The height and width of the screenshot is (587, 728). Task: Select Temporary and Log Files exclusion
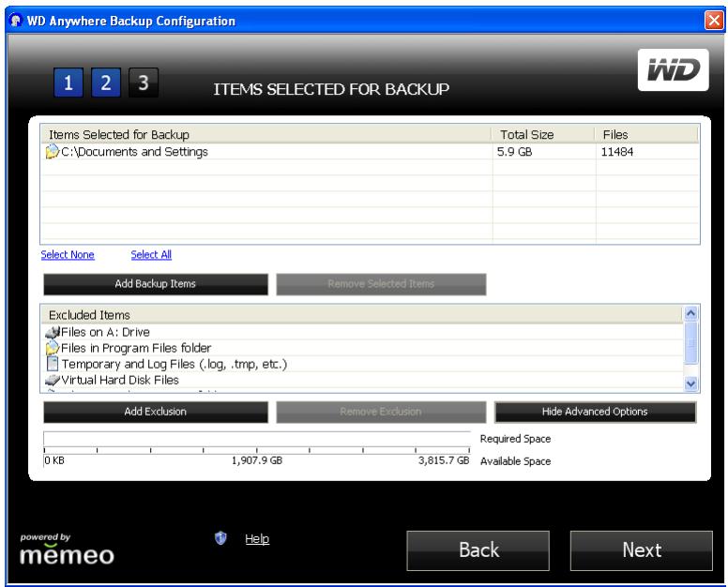(363, 364)
